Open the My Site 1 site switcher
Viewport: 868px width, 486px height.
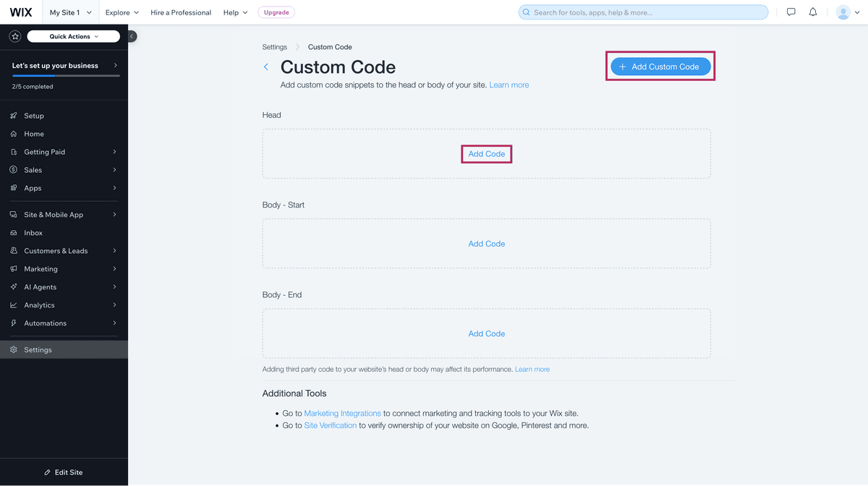pos(70,12)
